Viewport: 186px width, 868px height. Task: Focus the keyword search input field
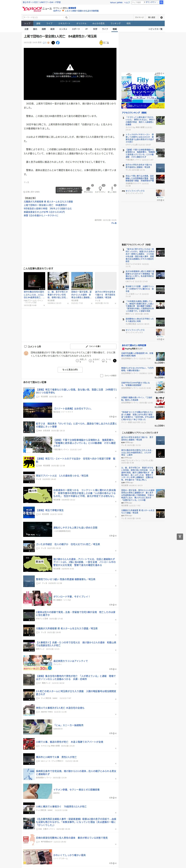pyautogui.click(x=44, y=18)
